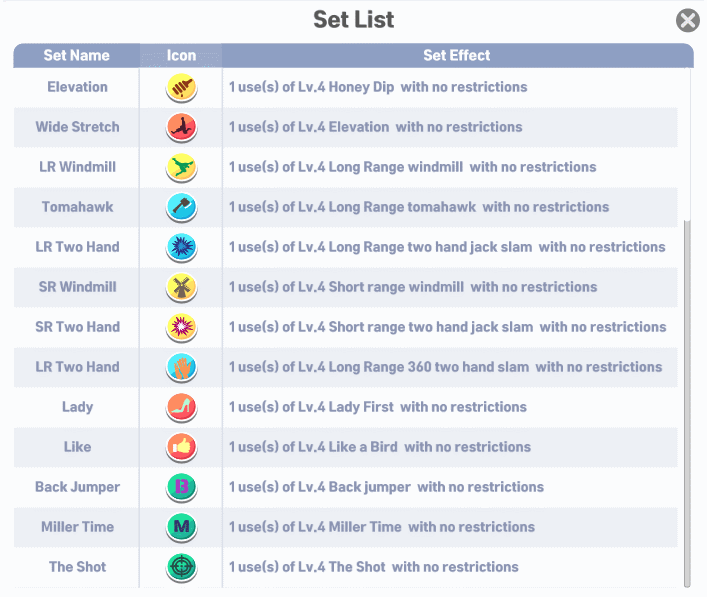Select the SR Windmill icon

[x=181, y=287]
